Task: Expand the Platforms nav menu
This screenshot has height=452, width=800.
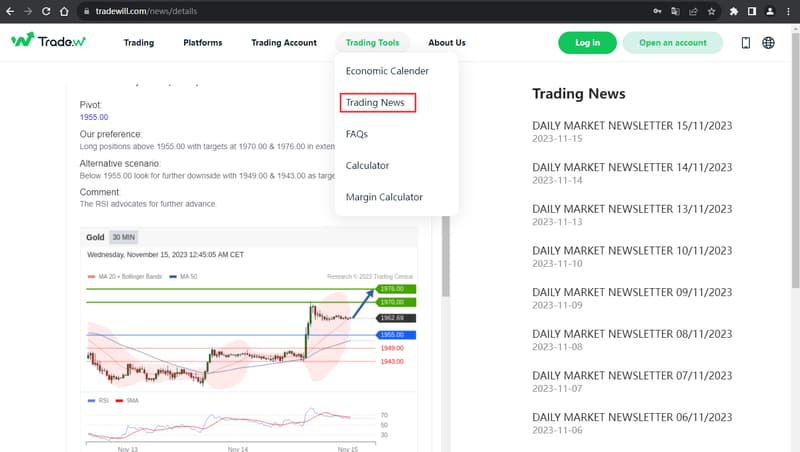Action: [x=202, y=43]
